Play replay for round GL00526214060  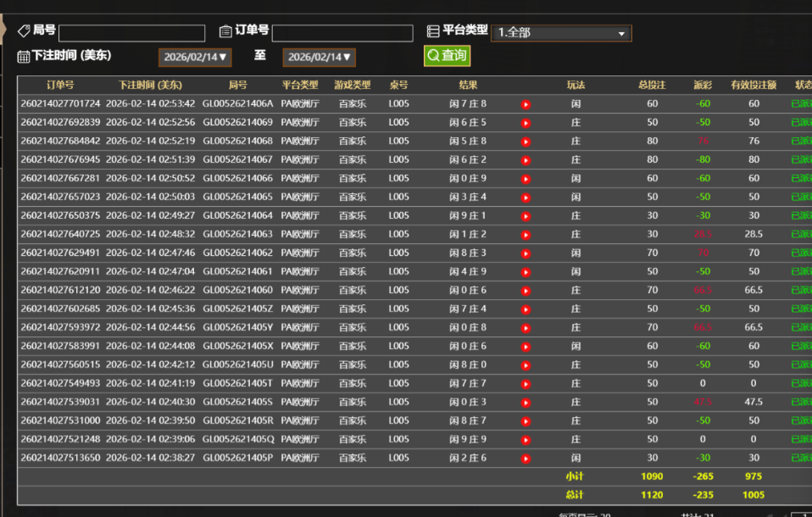click(526, 291)
